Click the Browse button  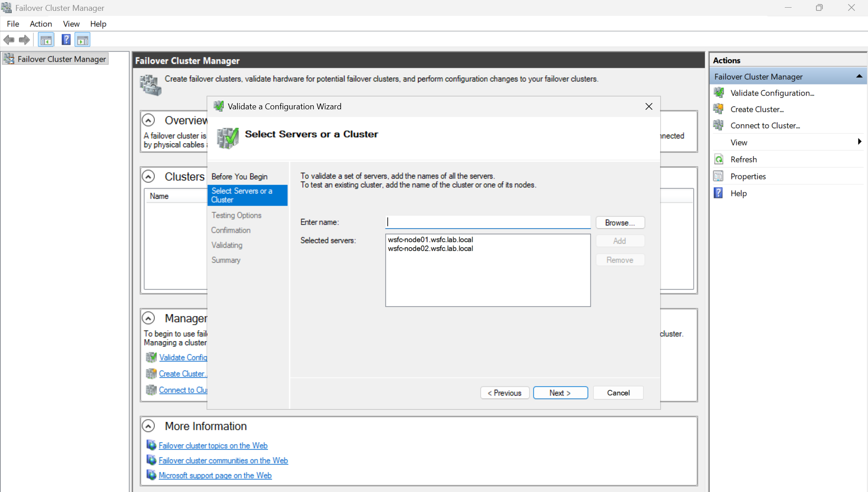click(x=620, y=223)
